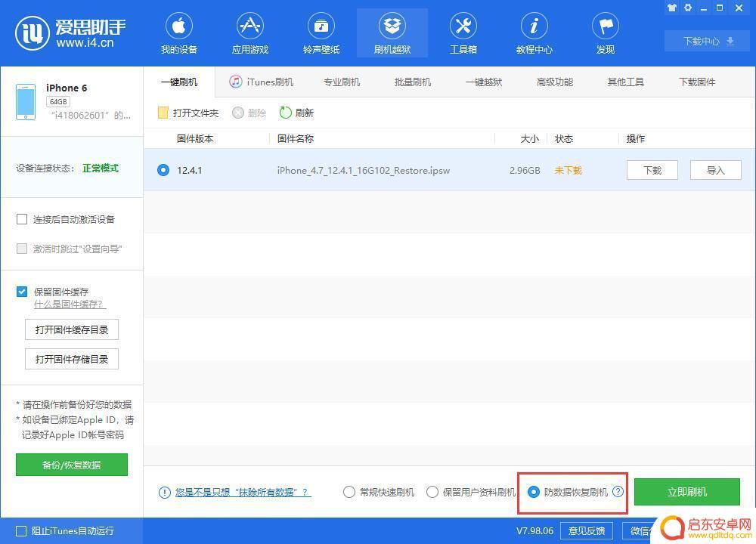Open 发现 section
This screenshot has width=756, height=544.
605,33
